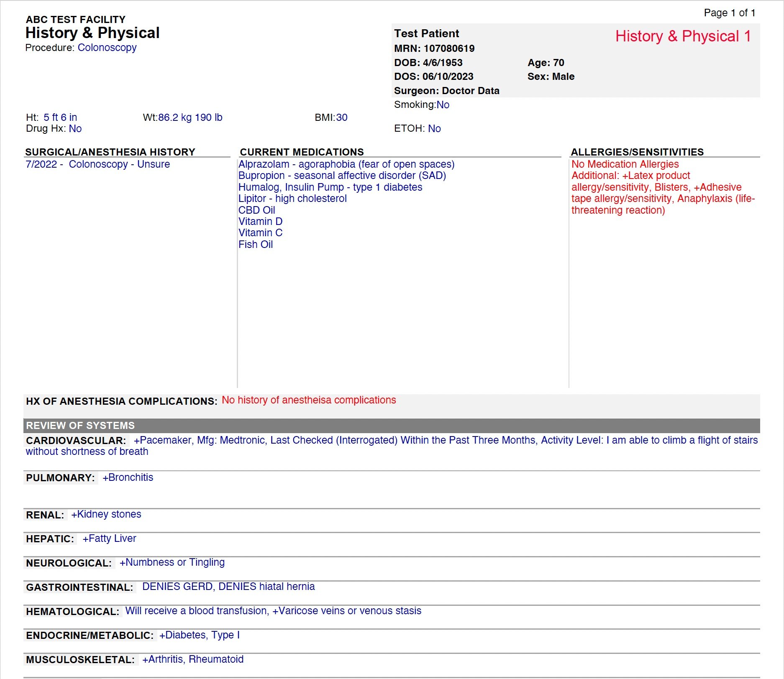
Task: Select the 'Vitamin C' medication
Action: pos(260,233)
